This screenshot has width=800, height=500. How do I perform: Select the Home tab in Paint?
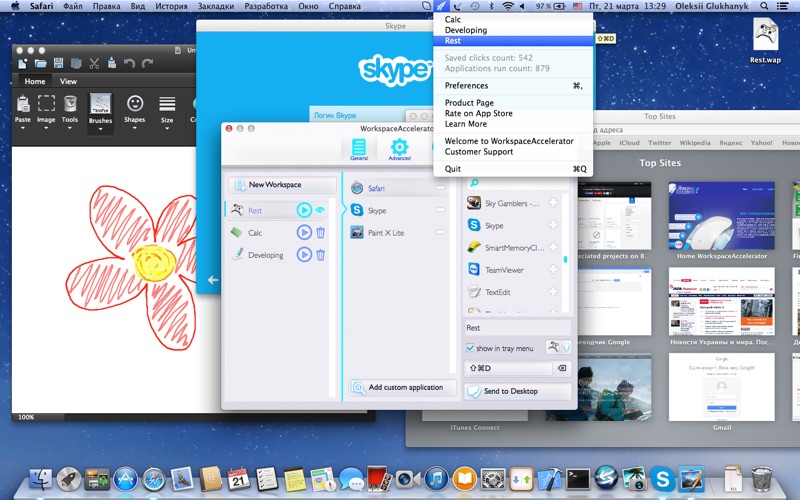35,81
